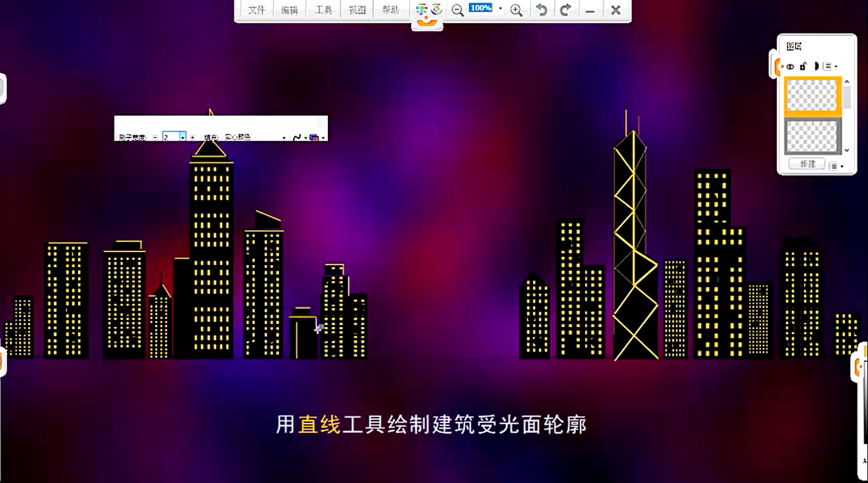This screenshot has height=483, width=868.
Task: Toggle layer visibility eye icon
Action: (790, 66)
